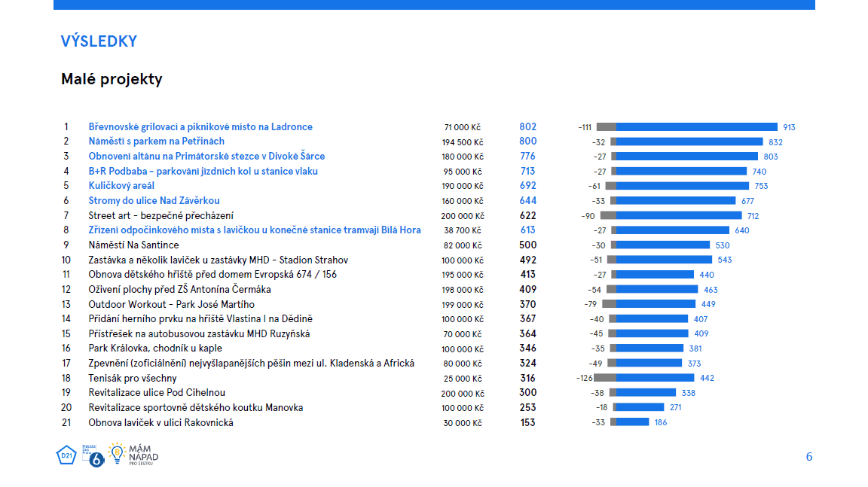Click the blue bar showing 913 votes
The height and width of the screenshot is (487, 868).
click(696, 127)
